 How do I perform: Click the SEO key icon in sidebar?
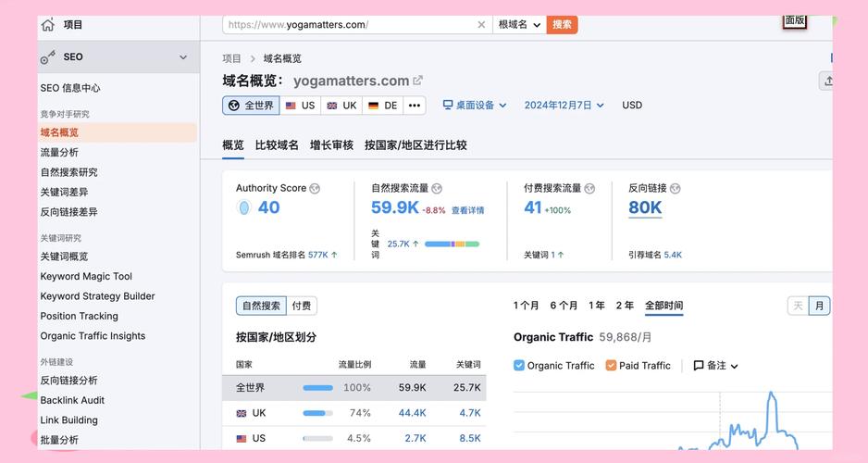(47, 57)
